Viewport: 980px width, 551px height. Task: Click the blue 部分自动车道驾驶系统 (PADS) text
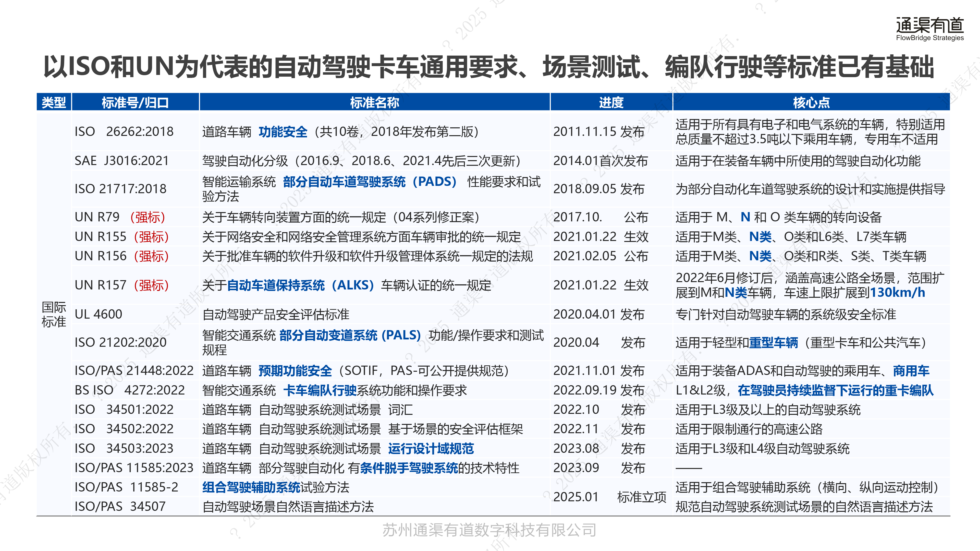point(370,181)
